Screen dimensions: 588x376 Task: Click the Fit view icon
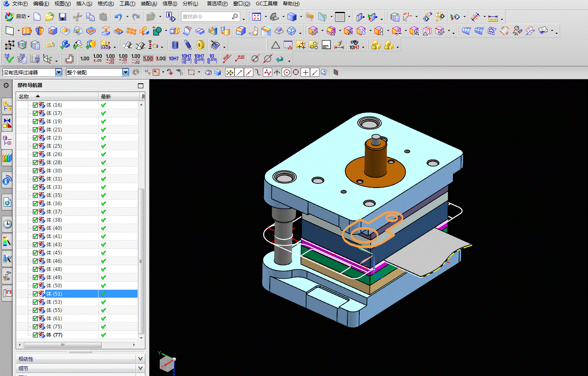point(257,17)
